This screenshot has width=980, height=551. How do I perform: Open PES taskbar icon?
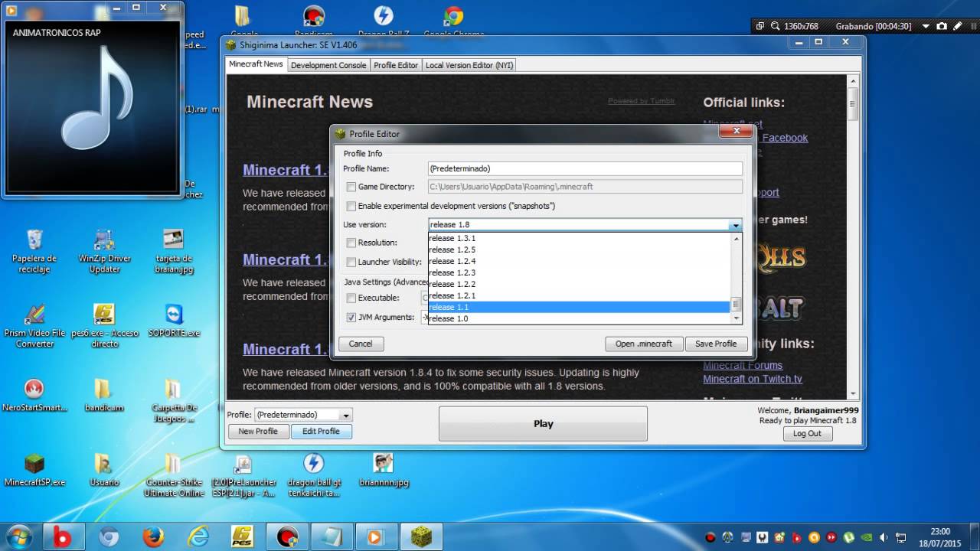243,536
